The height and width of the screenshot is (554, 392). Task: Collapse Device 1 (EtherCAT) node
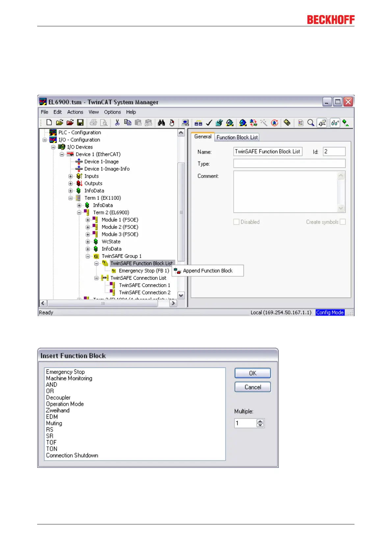click(62, 154)
